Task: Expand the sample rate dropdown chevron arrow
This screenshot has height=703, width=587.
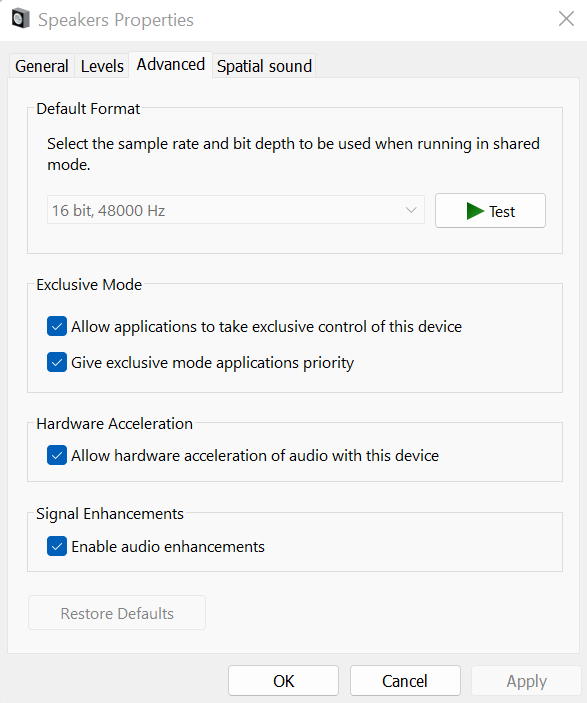Action: [411, 210]
